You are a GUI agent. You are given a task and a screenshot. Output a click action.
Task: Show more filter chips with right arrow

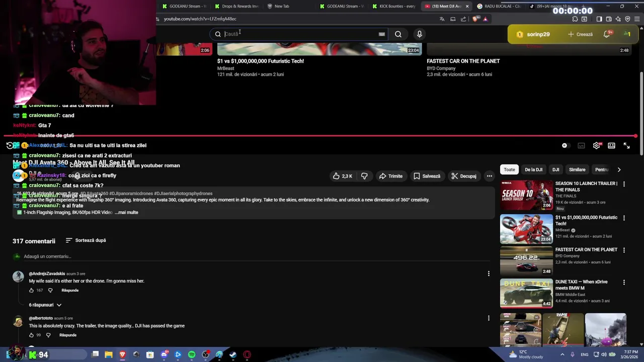(619, 169)
